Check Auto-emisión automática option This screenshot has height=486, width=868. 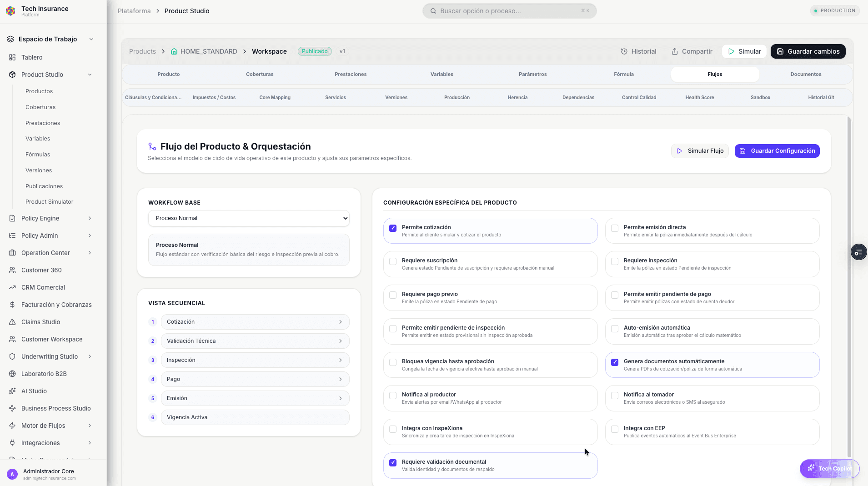pos(615,329)
